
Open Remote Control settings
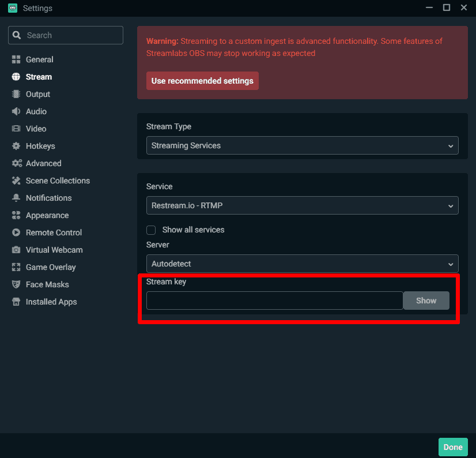coord(54,233)
